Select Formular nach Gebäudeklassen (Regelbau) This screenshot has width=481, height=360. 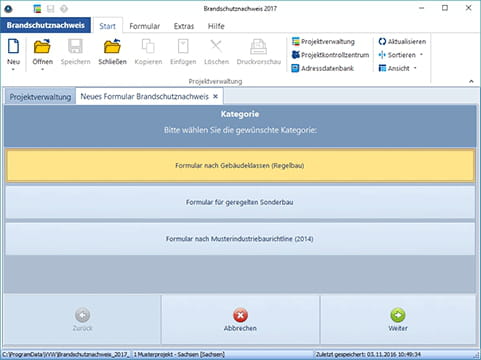[240, 166]
